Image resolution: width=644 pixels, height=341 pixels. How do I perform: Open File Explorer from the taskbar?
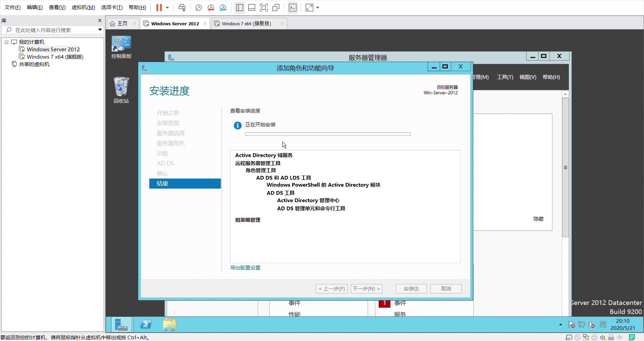point(170,325)
